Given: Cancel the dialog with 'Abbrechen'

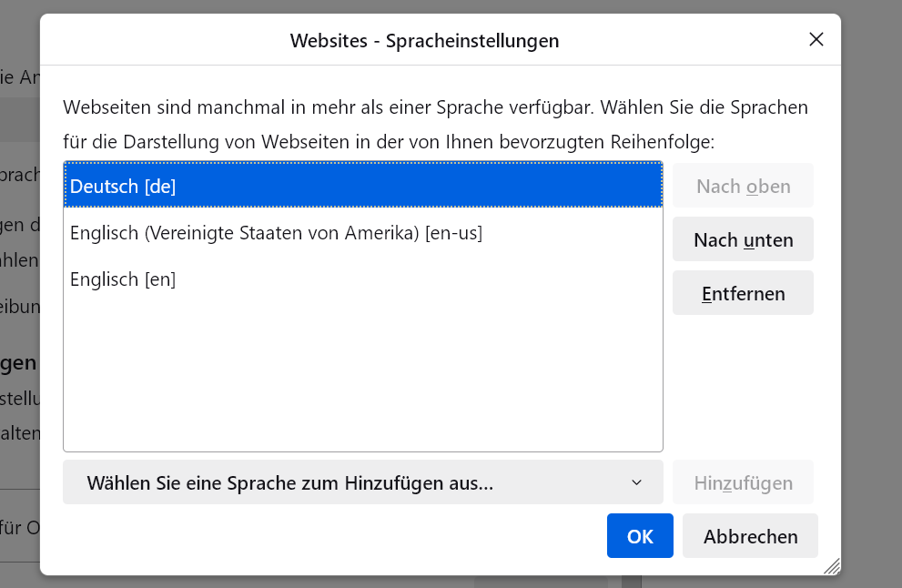Looking at the screenshot, I should pyautogui.click(x=750, y=536).
